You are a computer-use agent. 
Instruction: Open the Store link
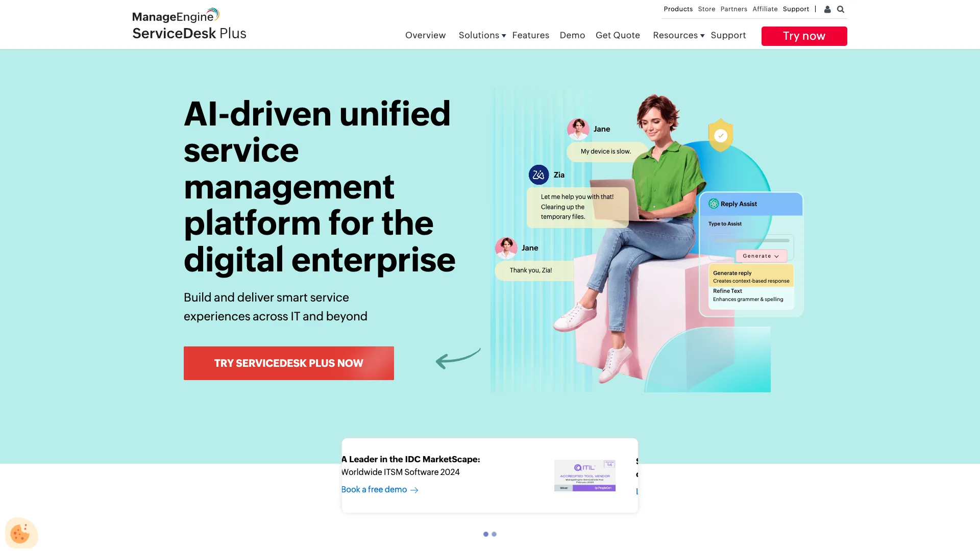pos(706,9)
